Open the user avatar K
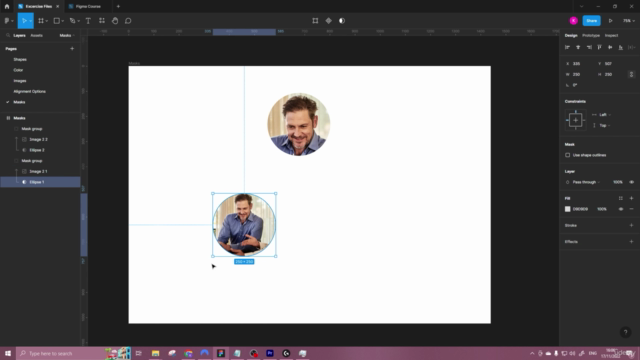The height and width of the screenshot is (360, 640). (573, 21)
